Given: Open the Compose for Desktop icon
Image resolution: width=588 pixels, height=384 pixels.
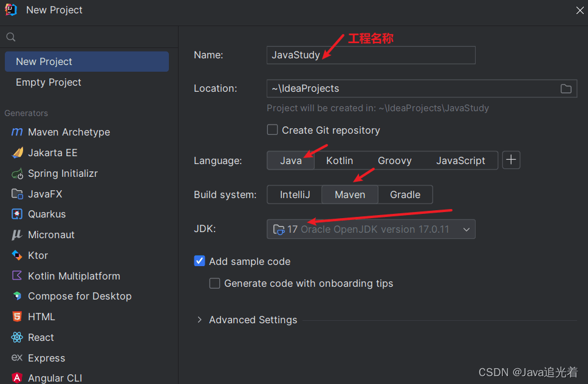Looking at the screenshot, I should (17, 297).
